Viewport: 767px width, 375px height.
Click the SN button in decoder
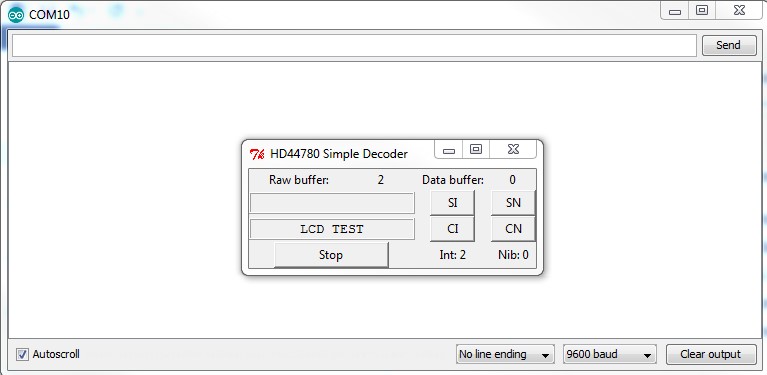513,203
